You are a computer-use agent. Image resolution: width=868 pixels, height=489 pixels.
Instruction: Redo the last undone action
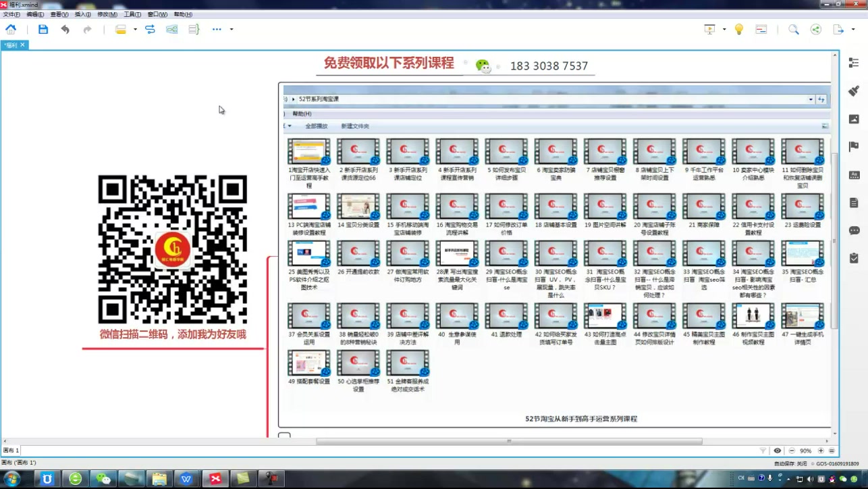87,29
